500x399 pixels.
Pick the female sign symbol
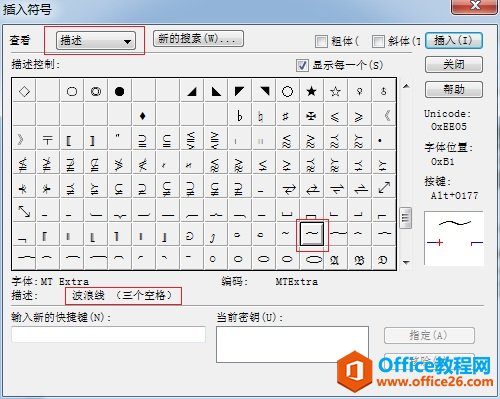359,91
